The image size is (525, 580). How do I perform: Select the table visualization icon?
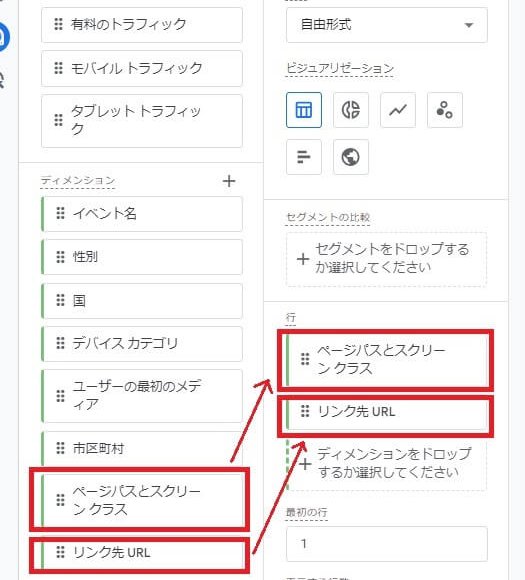coord(304,110)
